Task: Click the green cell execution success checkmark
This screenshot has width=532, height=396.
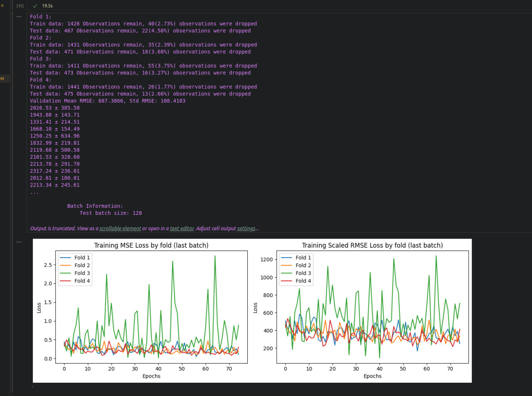Action: click(x=35, y=6)
